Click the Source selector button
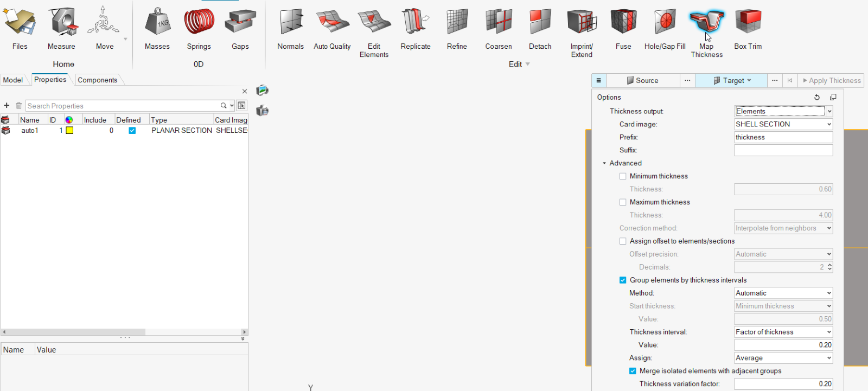The image size is (868, 391). (x=643, y=80)
